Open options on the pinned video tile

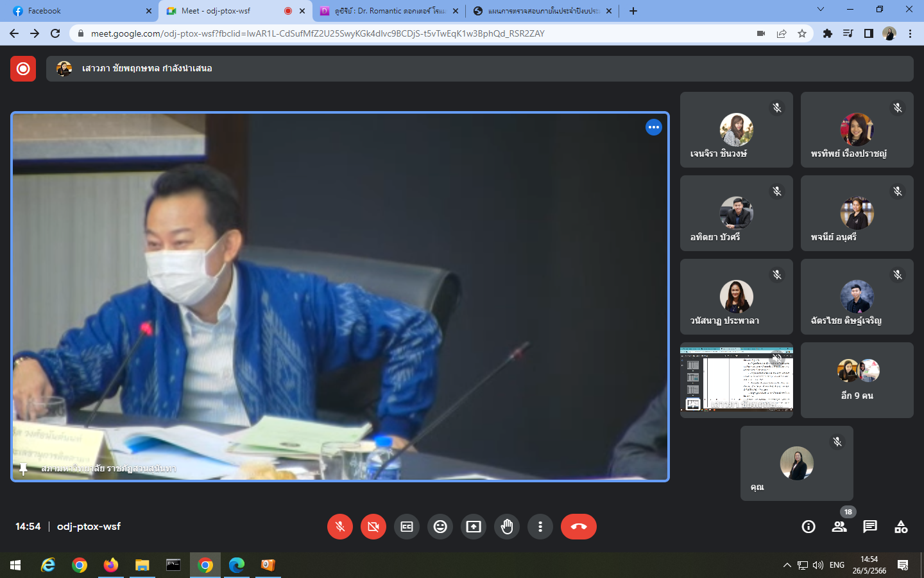point(653,127)
